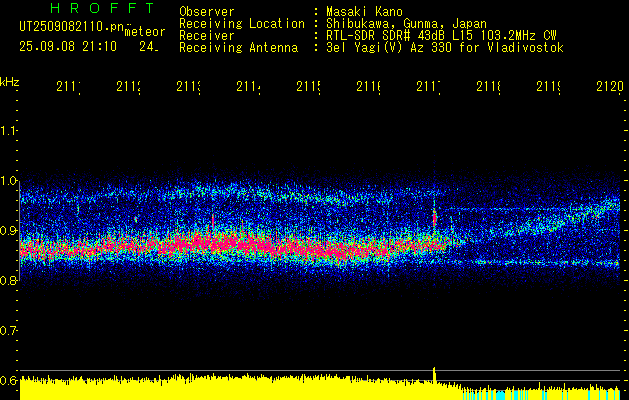Select the Receiving Location label

point(242,24)
